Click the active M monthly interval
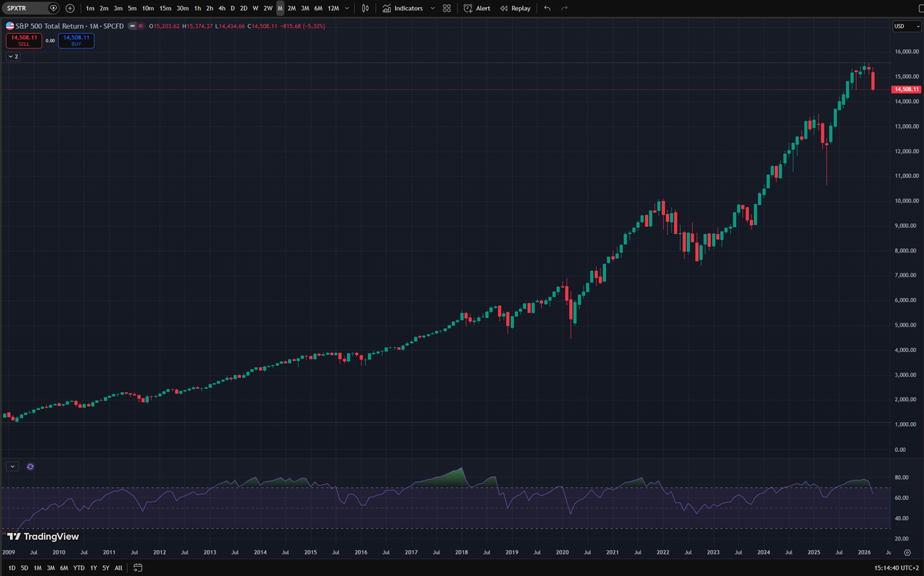This screenshot has height=576, width=924. (x=280, y=8)
